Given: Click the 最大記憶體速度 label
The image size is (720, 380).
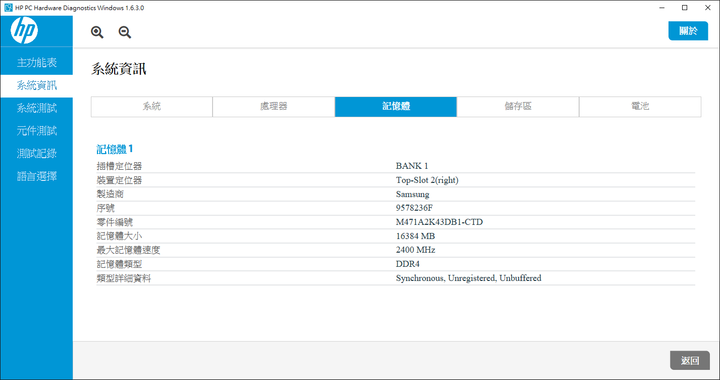Looking at the screenshot, I should tap(129, 250).
